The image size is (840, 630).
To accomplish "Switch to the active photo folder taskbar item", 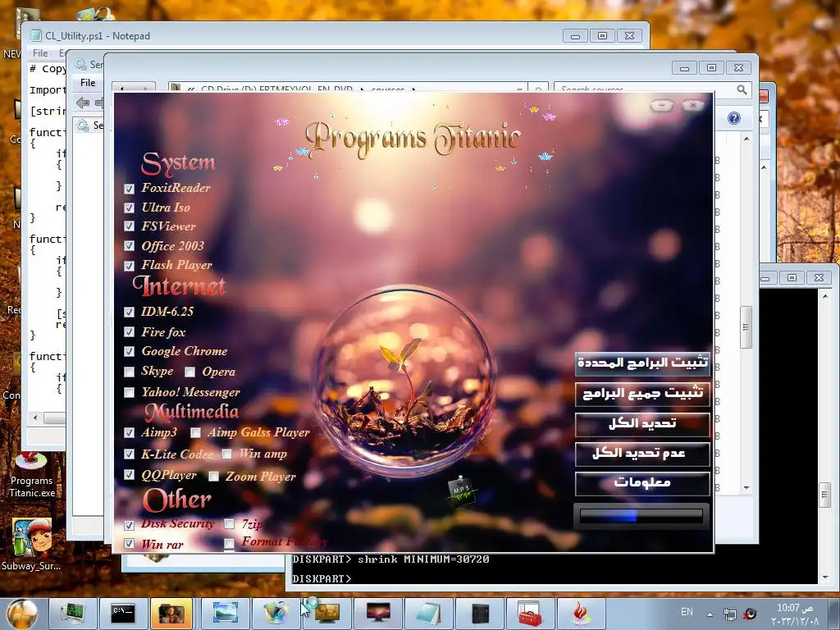I will click(x=171, y=614).
